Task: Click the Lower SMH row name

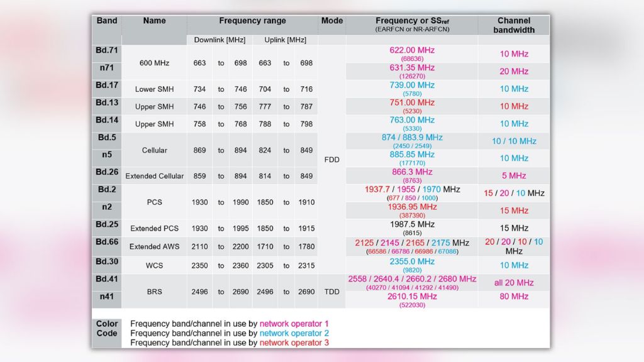Action: [x=154, y=89]
